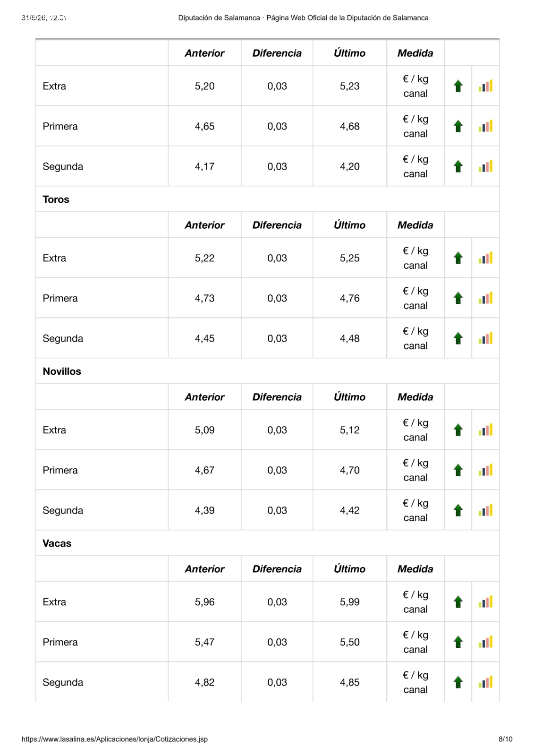Open the chart icon for Novillos Extra
This screenshot has width=534, height=756.
[x=485, y=430]
